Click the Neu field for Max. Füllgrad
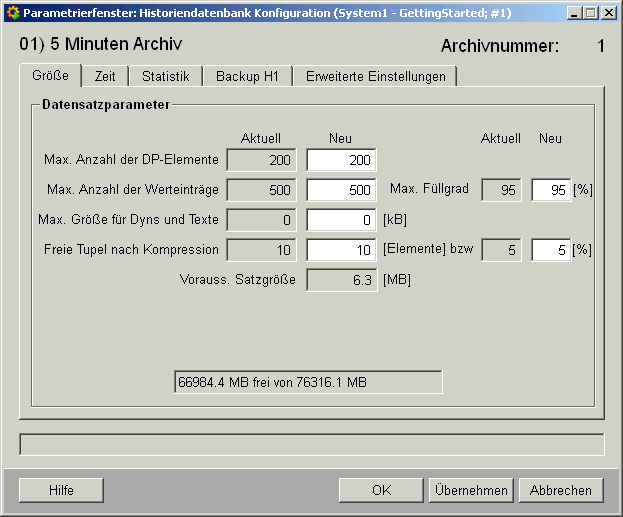 pos(550,190)
